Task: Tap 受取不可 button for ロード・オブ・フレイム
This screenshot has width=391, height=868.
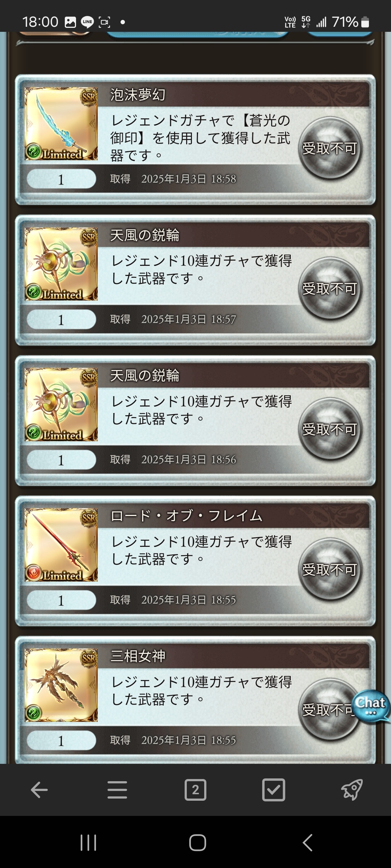Action: click(330, 570)
